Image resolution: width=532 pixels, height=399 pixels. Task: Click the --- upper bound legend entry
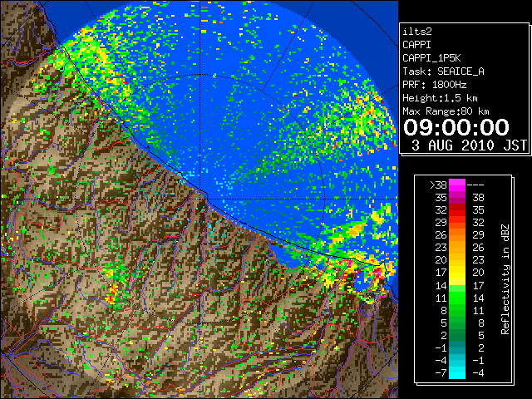point(475,185)
